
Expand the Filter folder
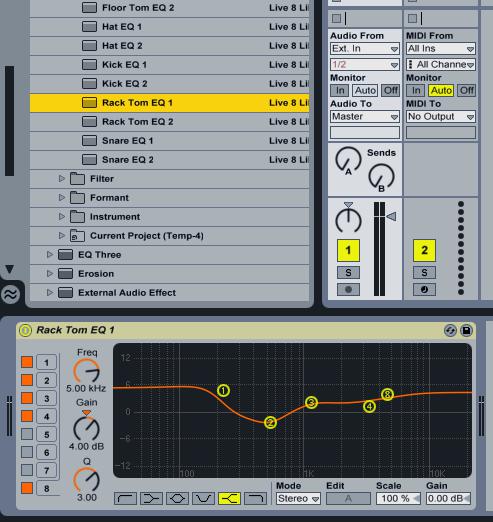tap(61, 179)
